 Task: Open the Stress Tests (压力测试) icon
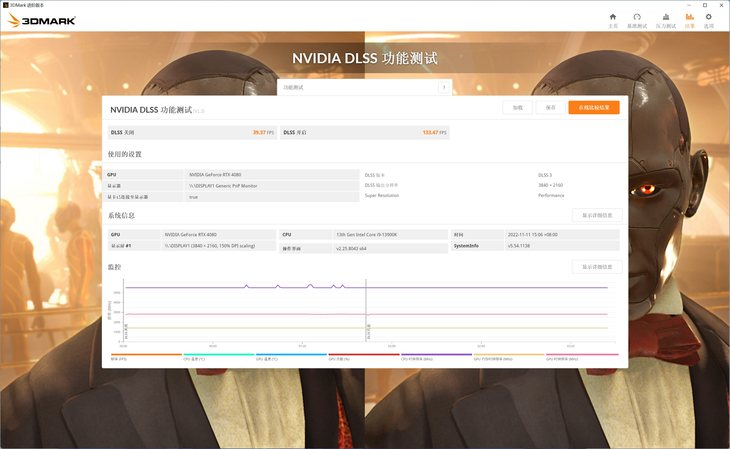pyautogui.click(x=666, y=17)
